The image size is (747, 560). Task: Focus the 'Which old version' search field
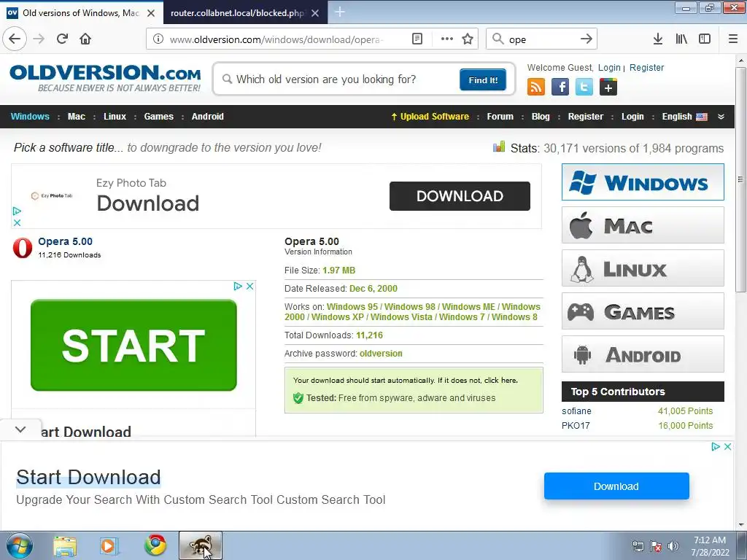(x=338, y=79)
